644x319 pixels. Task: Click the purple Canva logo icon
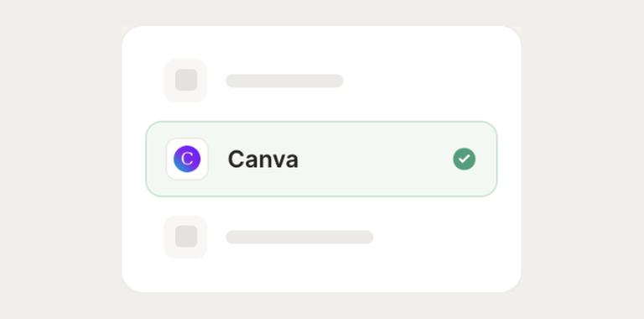pos(187,159)
